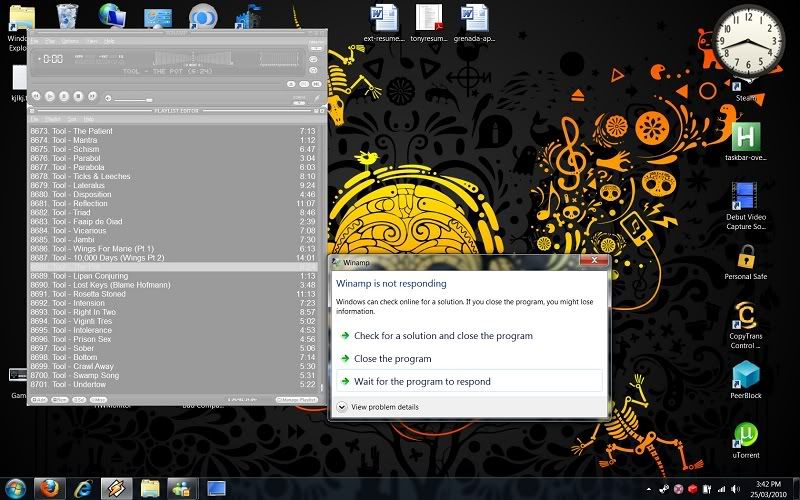Select track 8679 Tool - Lateralus
Image resolution: width=800 pixels, height=500 pixels.
click(x=173, y=185)
